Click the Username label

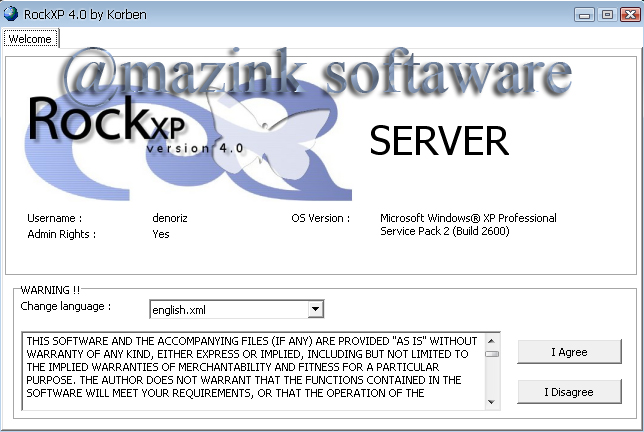coord(54,218)
